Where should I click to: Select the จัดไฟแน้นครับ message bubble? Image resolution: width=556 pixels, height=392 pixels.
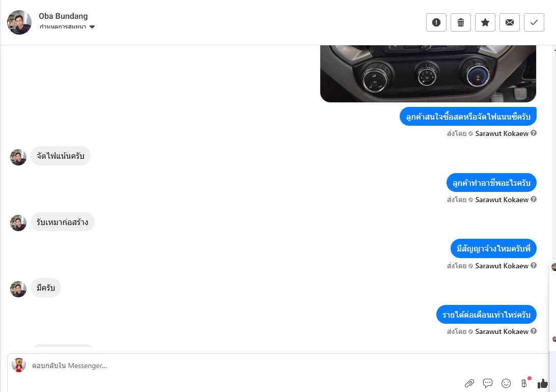pos(61,156)
